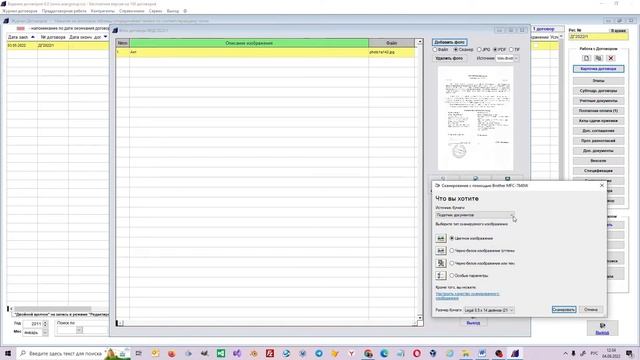Click the photo list scroll-down arrow

[x=420, y=318]
